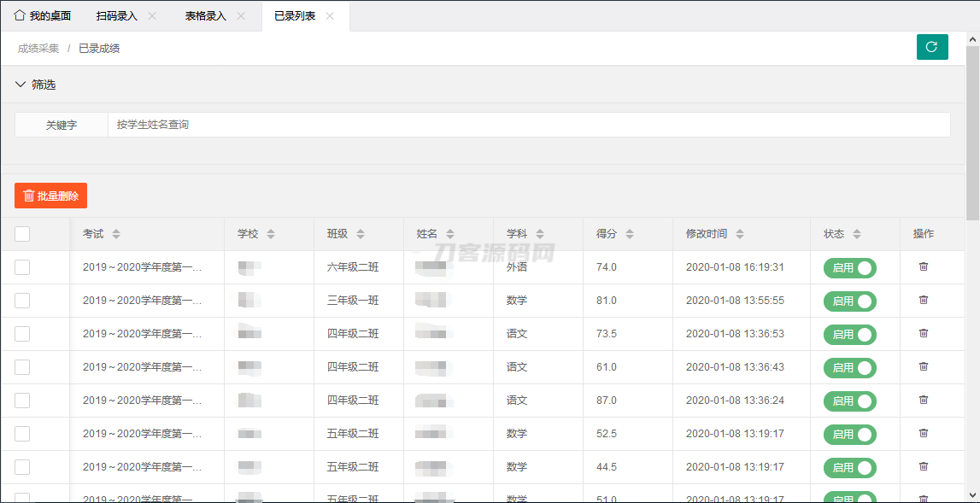Sort by 班级 column arrows

(x=361, y=234)
